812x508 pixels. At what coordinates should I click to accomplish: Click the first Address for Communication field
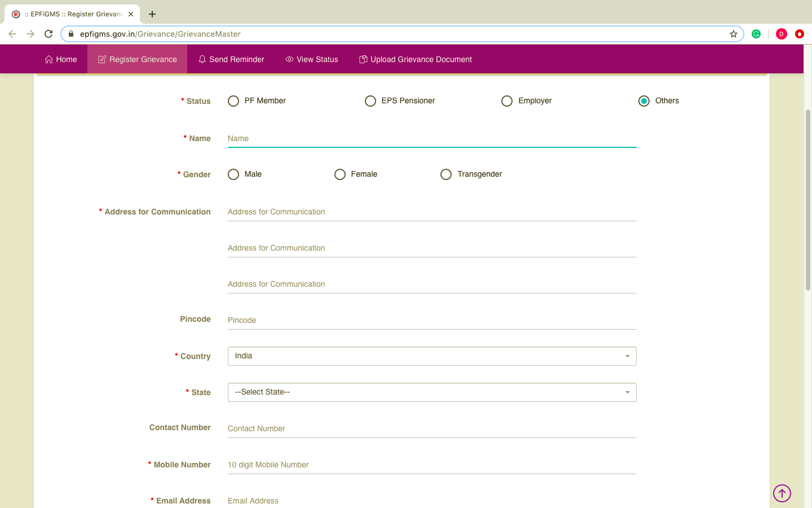[432, 212]
